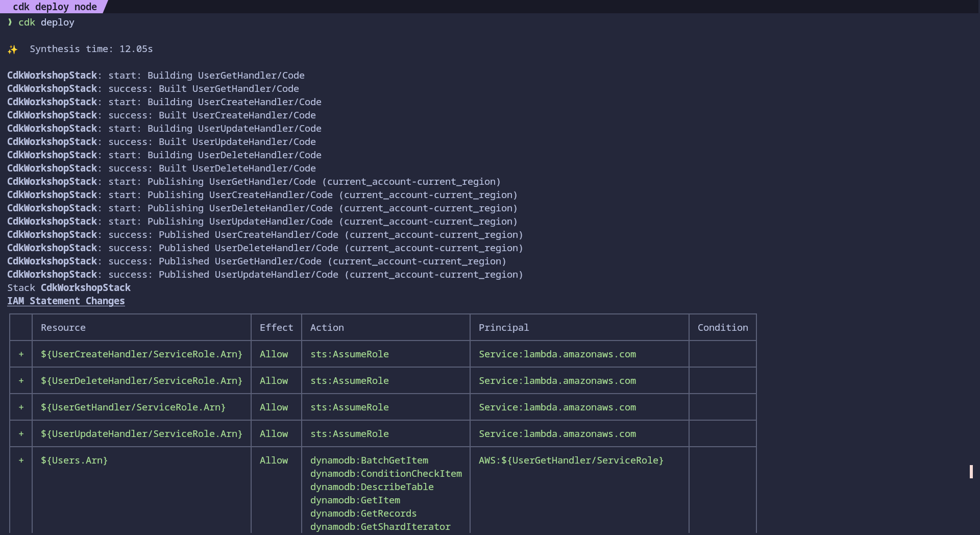Click 'Allow' in the Users.Arn row
980x535 pixels.
[274, 460]
